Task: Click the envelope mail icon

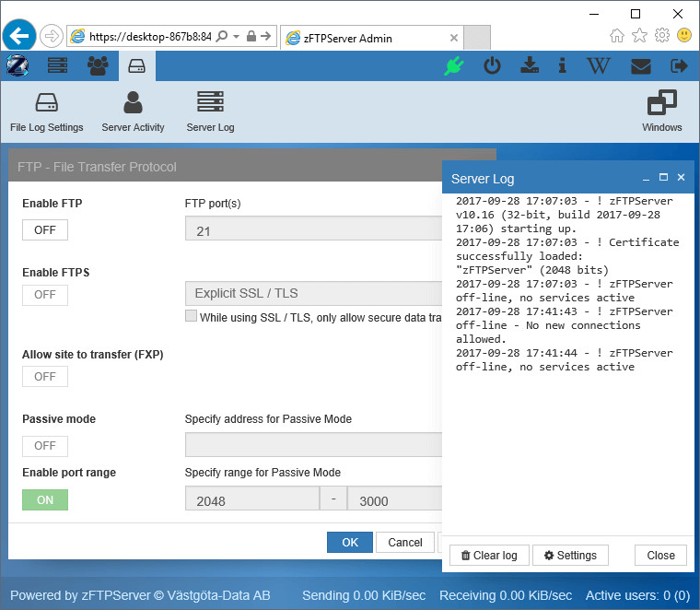Action: [641, 66]
